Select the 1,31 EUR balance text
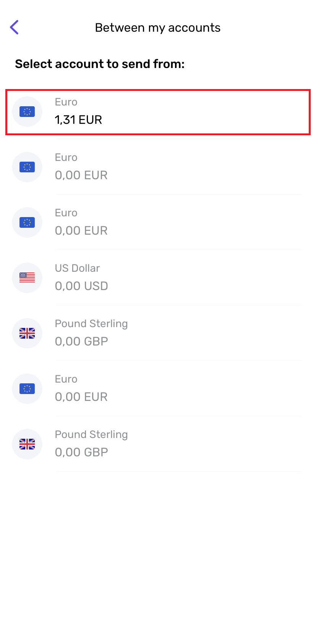 [78, 120]
